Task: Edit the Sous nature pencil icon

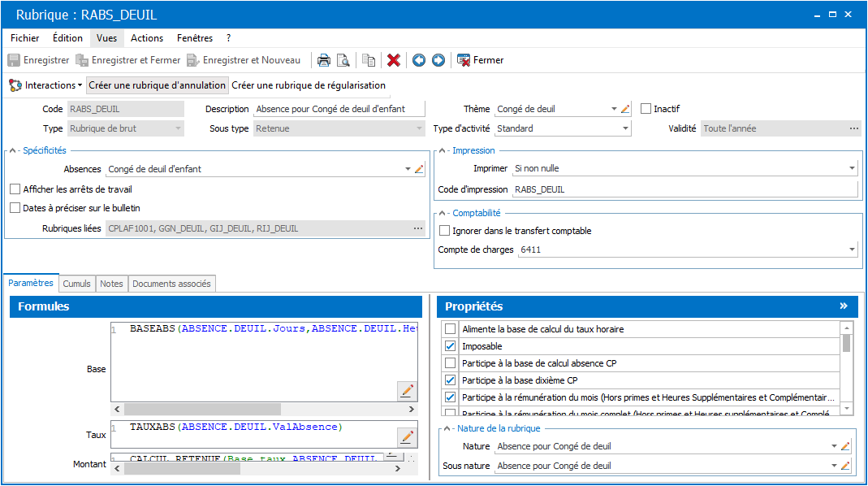Action: tap(845, 466)
